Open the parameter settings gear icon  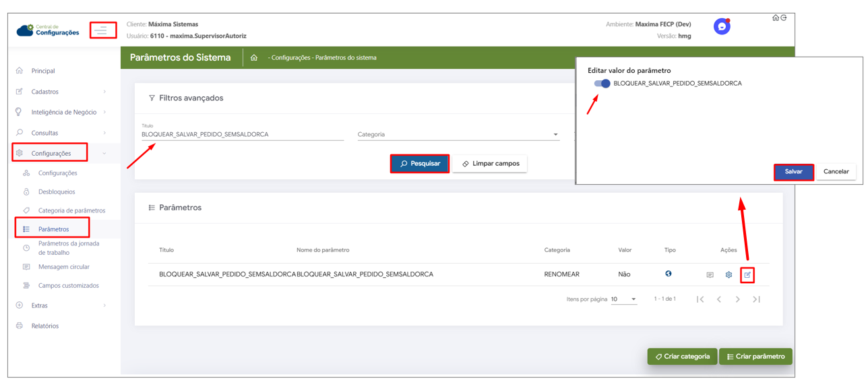point(728,275)
